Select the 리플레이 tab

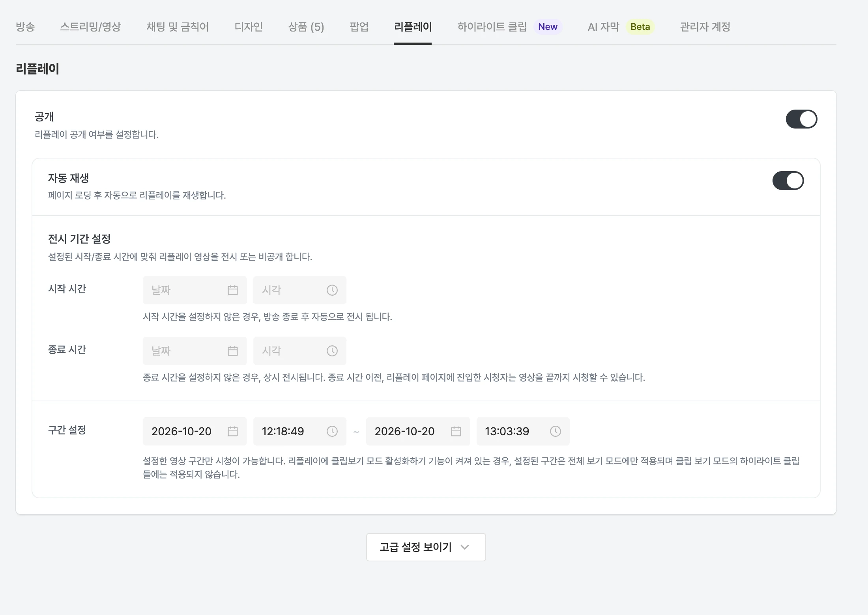[413, 27]
